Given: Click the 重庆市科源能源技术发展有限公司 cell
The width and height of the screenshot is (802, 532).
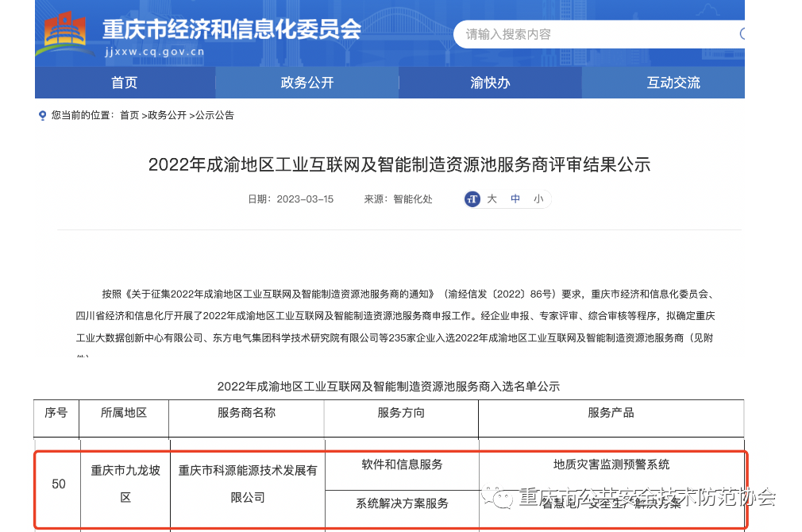Looking at the screenshot, I should 248,484.
